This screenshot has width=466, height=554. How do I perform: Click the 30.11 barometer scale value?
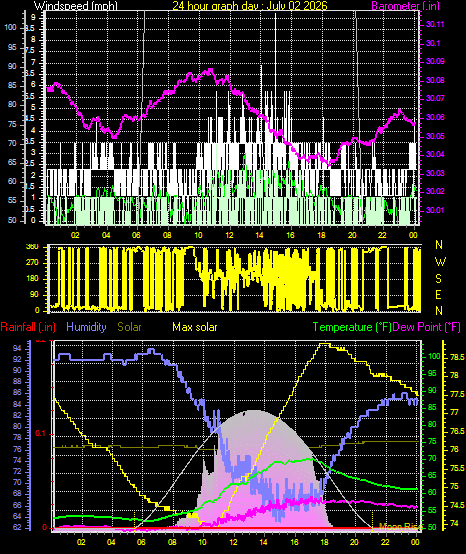tap(435, 24)
